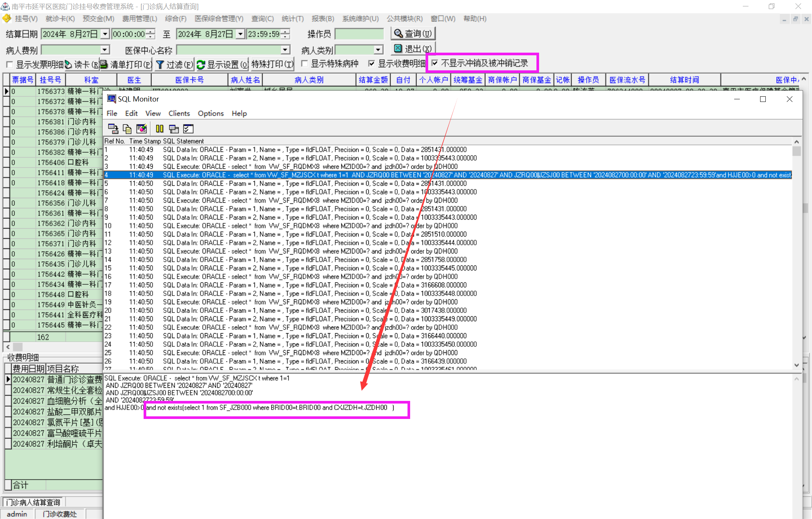
Task: Open the Clients menu in SQL Monitor
Action: (179, 113)
